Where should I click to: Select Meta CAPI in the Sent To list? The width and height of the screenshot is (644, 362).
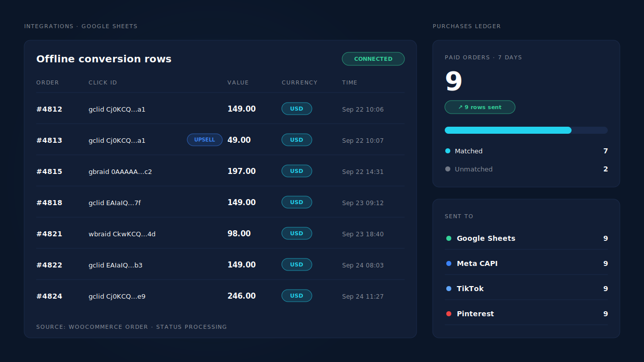526,263
